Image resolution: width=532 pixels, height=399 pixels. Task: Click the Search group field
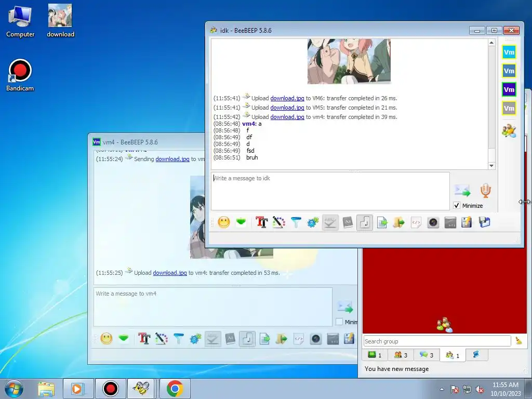point(437,341)
